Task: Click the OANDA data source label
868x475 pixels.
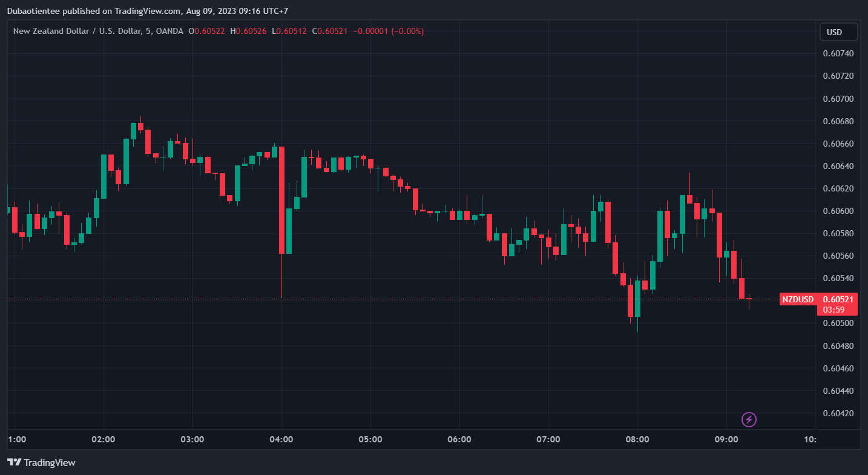Action: point(169,31)
